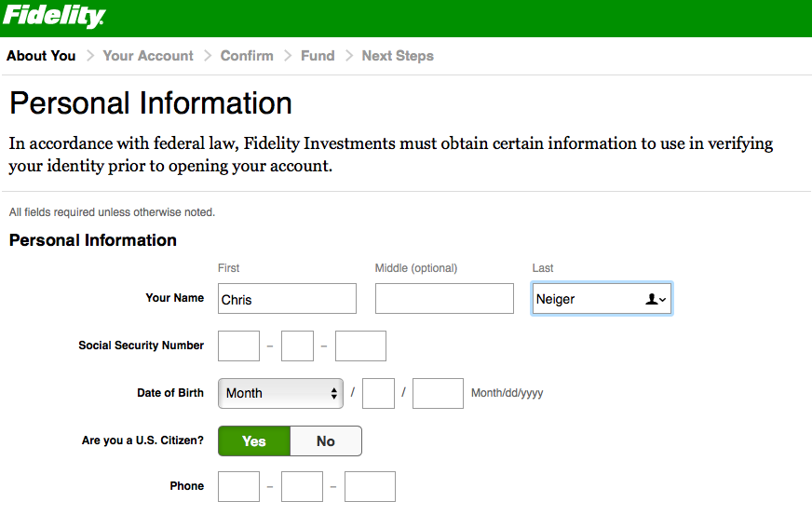Click the Middle name optional field

[x=444, y=299]
